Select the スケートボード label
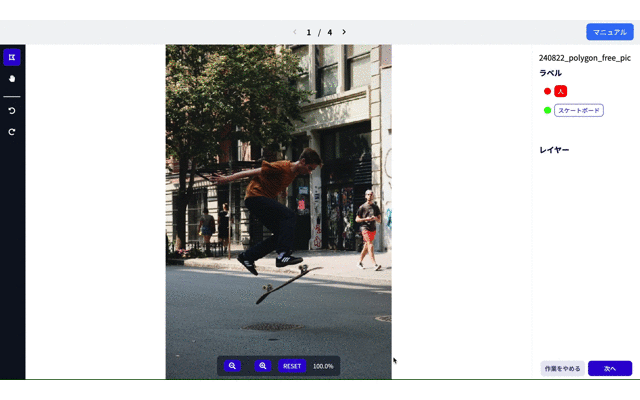The image size is (640, 400). 579,110
